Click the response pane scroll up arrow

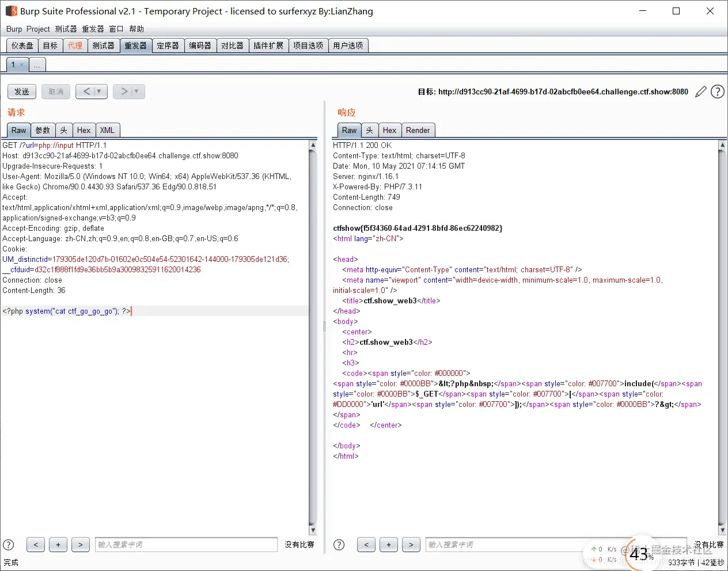tap(722, 145)
